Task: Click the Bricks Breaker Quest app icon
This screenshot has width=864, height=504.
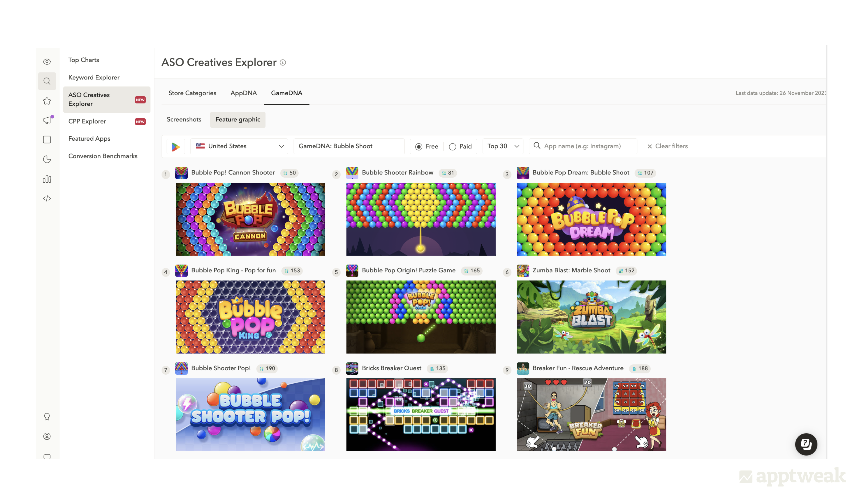Action: 352,368
